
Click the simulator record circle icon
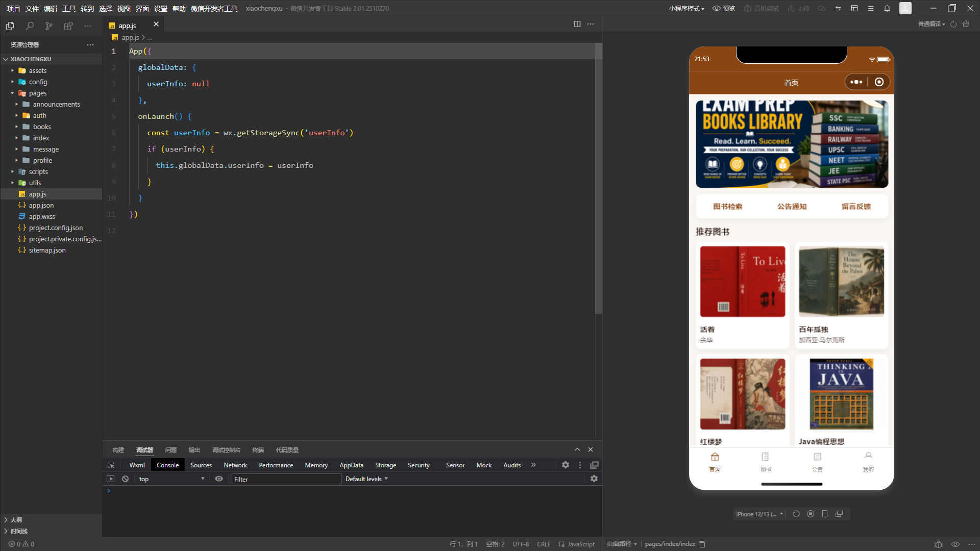[x=811, y=514]
